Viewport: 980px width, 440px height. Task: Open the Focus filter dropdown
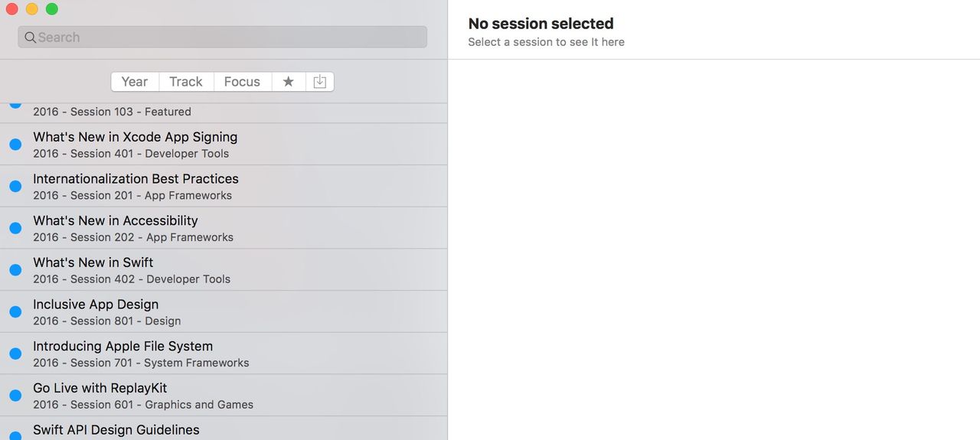tap(242, 82)
